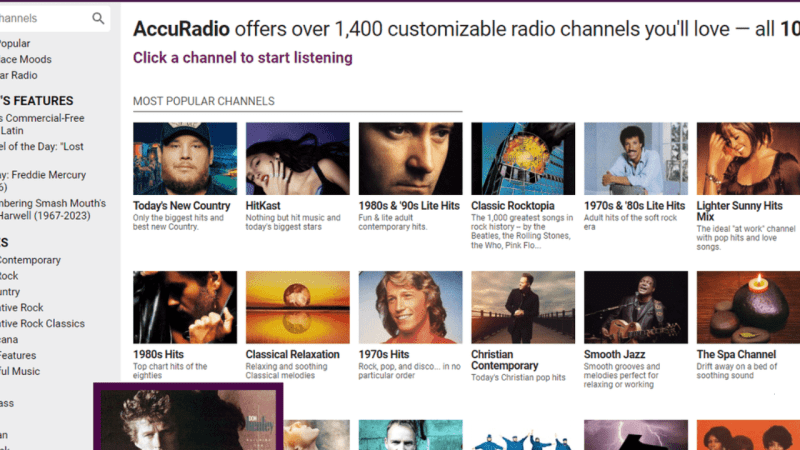Screen dimensions: 800x450
Task: Click 'Smooth grooves and melodies' description
Action: [x=622, y=375]
